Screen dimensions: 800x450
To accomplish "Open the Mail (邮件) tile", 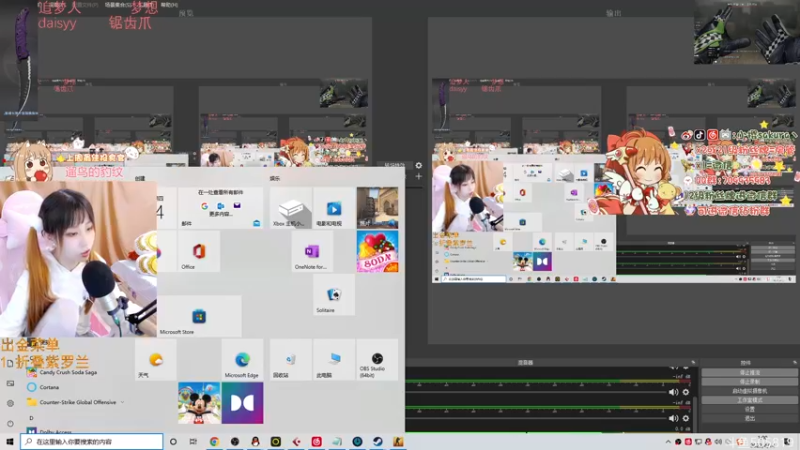I will pyautogui.click(x=220, y=208).
